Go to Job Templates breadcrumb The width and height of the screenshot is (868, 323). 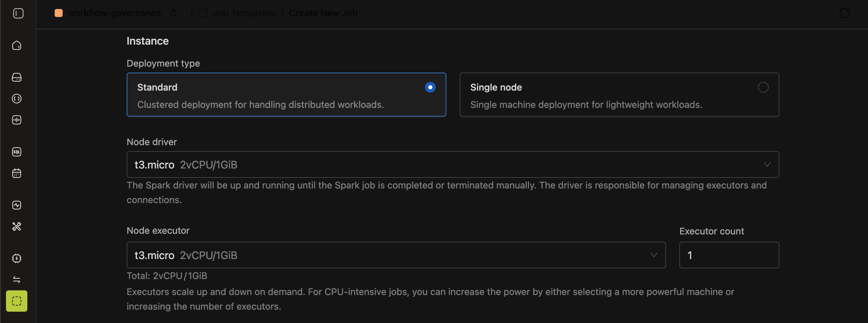tap(244, 13)
